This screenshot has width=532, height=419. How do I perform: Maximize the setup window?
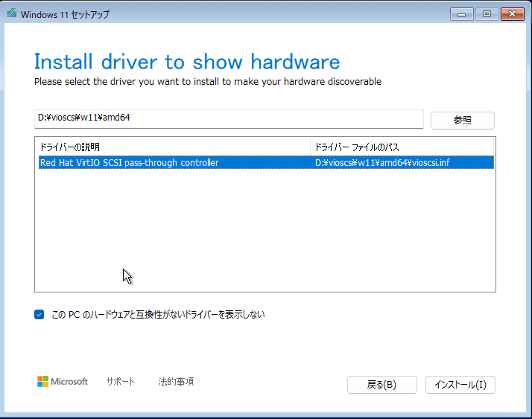pyautogui.click(x=487, y=14)
